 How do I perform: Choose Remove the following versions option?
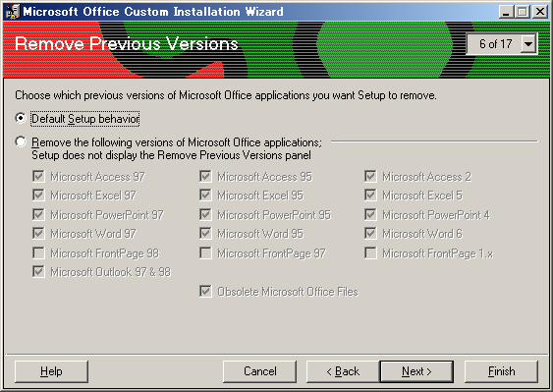[x=21, y=141]
